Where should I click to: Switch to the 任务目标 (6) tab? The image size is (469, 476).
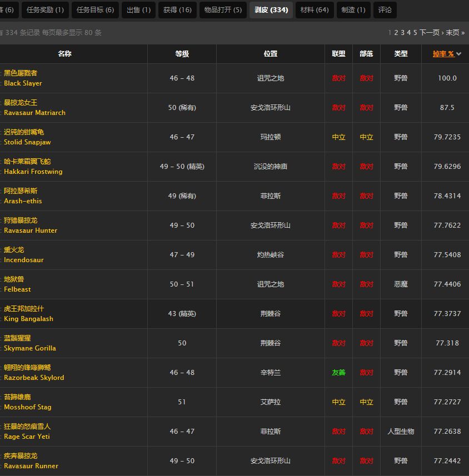click(96, 10)
